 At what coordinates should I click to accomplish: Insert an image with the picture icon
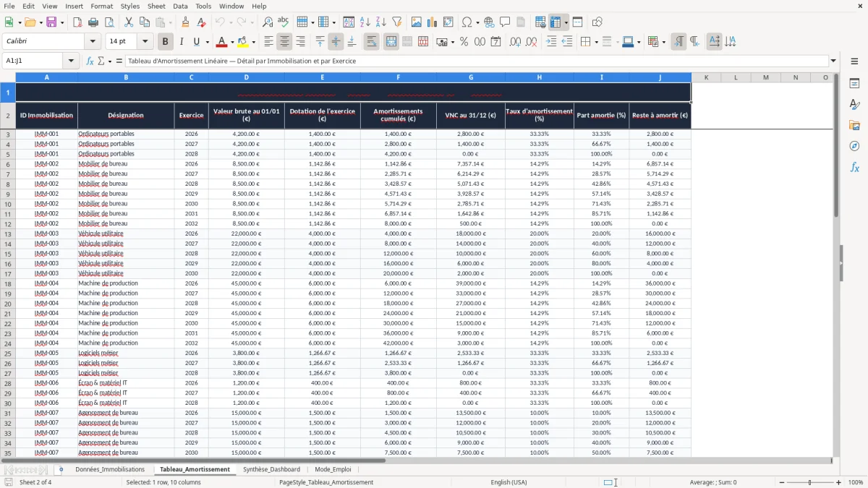[417, 22]
